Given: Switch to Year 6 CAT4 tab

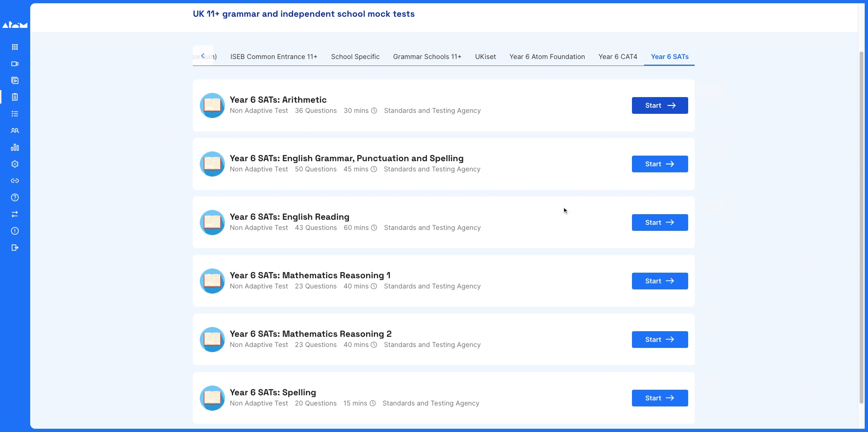Looking at the screenshot, I should [618, 57].
